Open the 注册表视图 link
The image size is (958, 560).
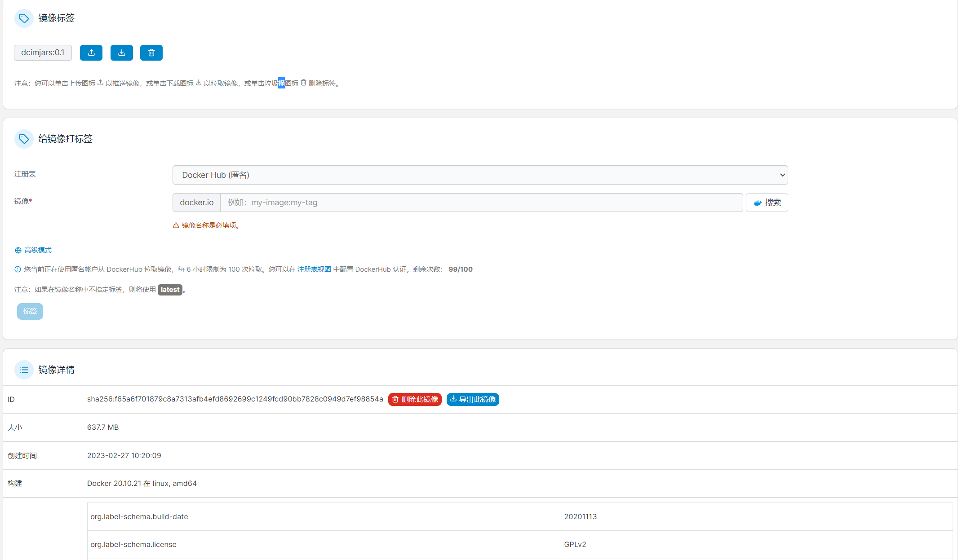pyautogui.click(x=314, y=269)
